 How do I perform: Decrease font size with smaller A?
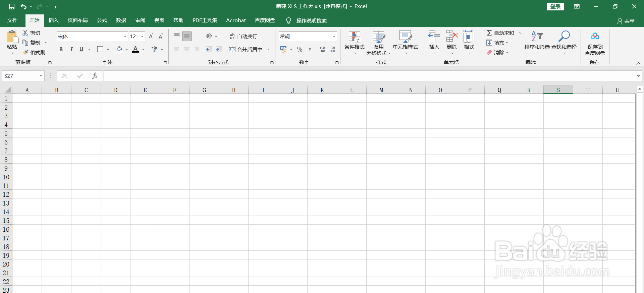tap(161, 36)
